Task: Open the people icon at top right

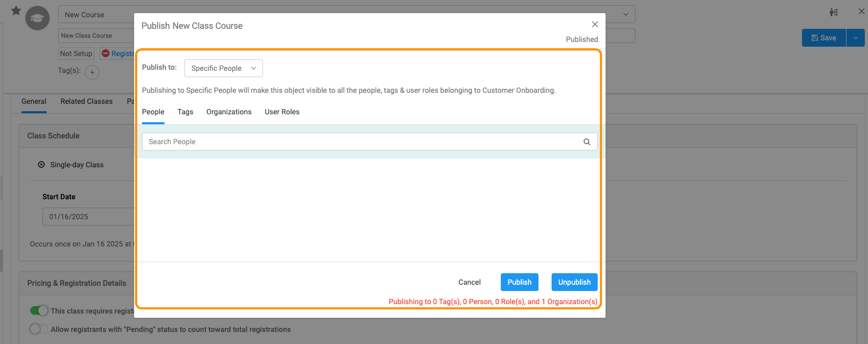Action: point(833,12)
